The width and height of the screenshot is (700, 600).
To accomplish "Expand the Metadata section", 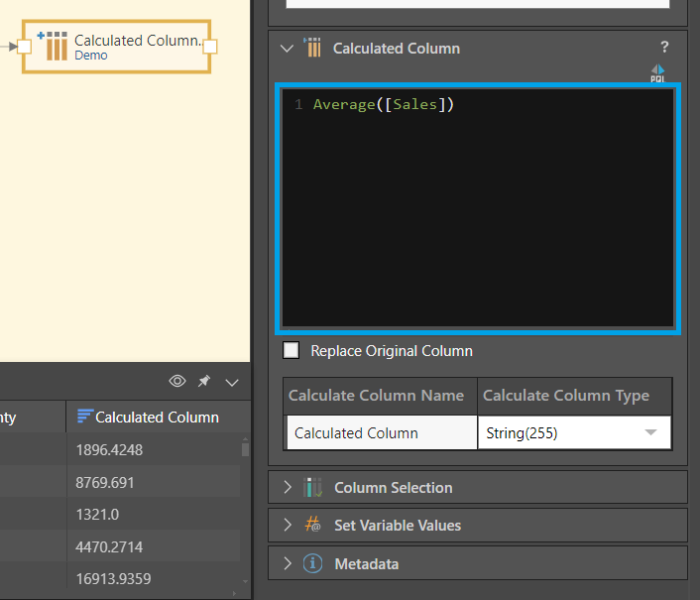I will click(x=288, y=563).
